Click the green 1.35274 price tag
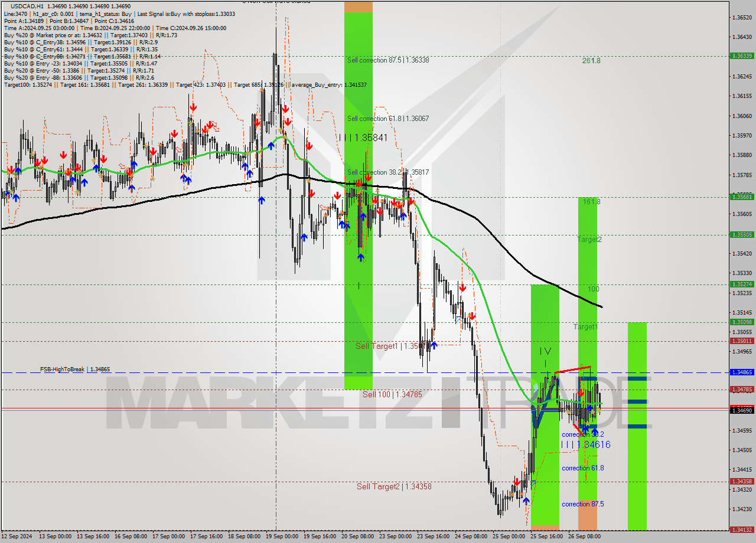The image size is (756, 543). click(x=741, y=284)
